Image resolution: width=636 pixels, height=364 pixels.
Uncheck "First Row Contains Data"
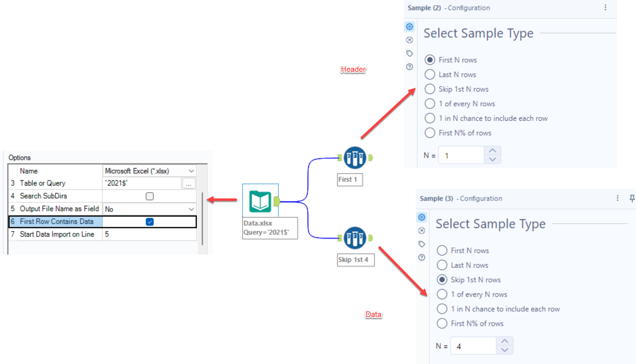(150, 222)
